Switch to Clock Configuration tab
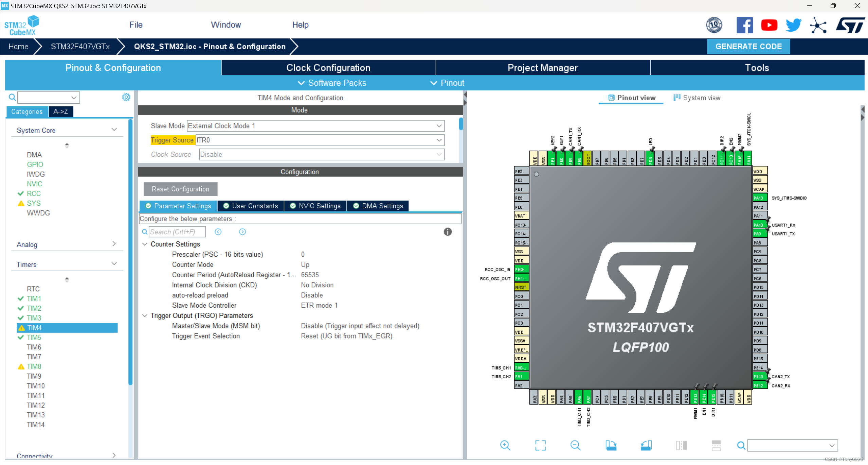This screenshot has width=868, height=465. tap(328, 68)
